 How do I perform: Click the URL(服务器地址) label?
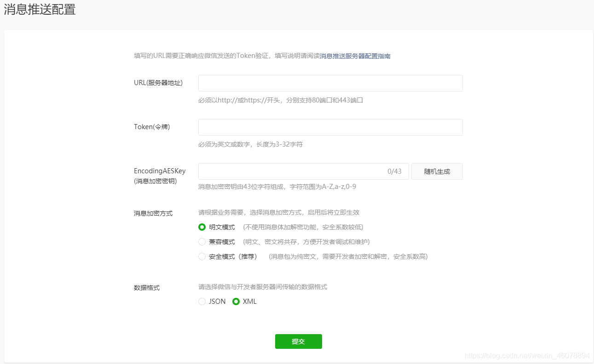tap(158, 83)
